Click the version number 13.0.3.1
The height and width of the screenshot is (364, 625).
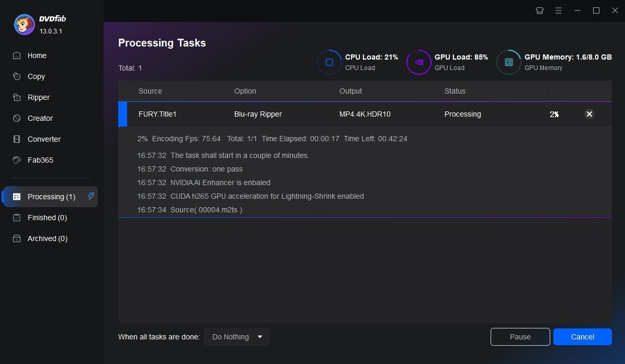click(x=51, y=31)
